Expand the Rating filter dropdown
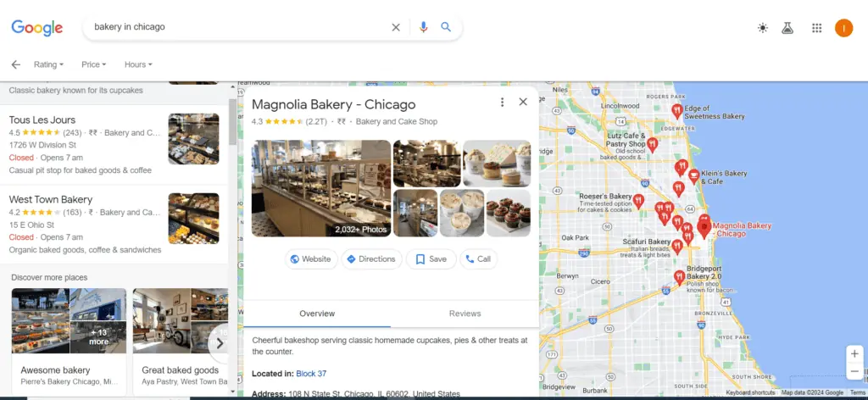The width and height of the screenshot is (868, 400). 47,64
